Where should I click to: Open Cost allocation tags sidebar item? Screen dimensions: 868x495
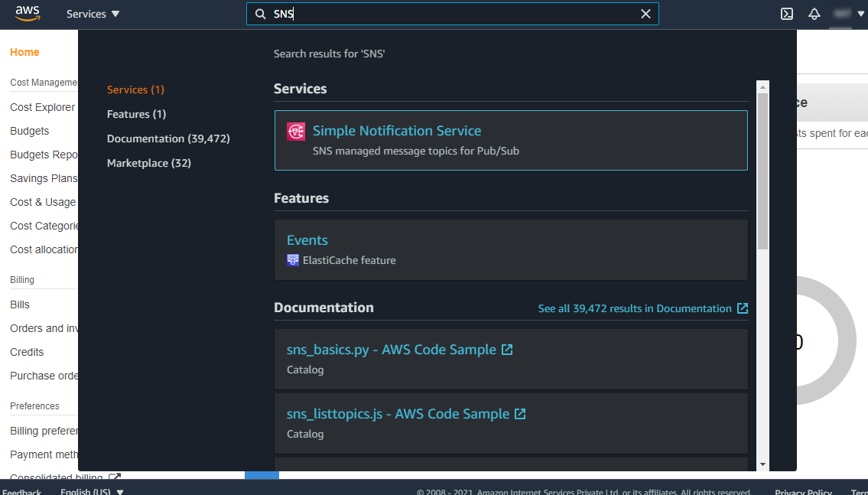[x=44, y=249]
